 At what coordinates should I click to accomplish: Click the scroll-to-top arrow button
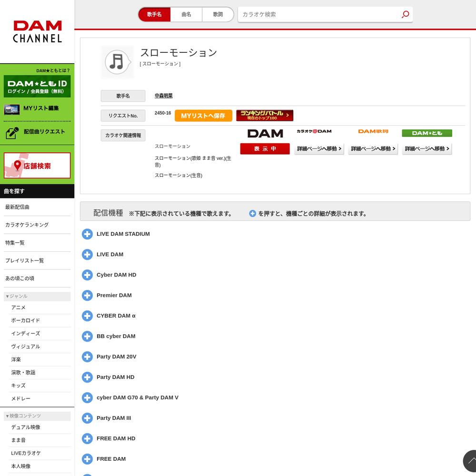470,461
